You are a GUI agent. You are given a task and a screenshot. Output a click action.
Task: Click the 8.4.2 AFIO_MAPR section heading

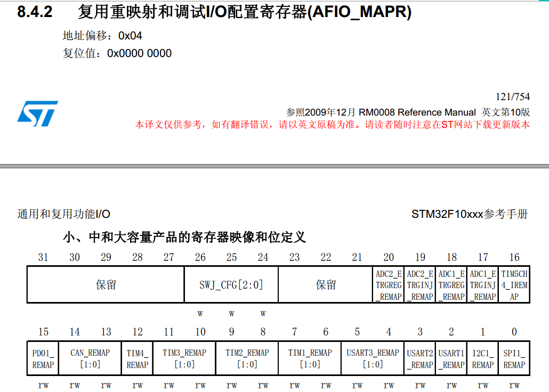(x=214, y=12)
